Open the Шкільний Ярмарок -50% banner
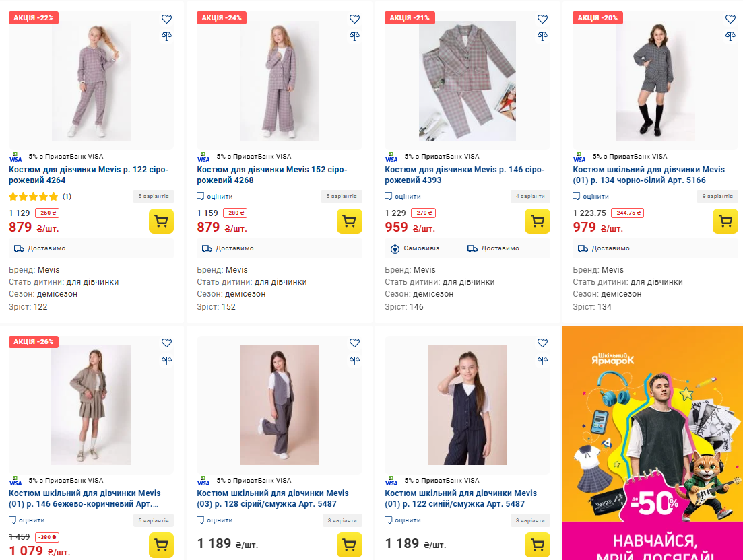 click(652, 443)
